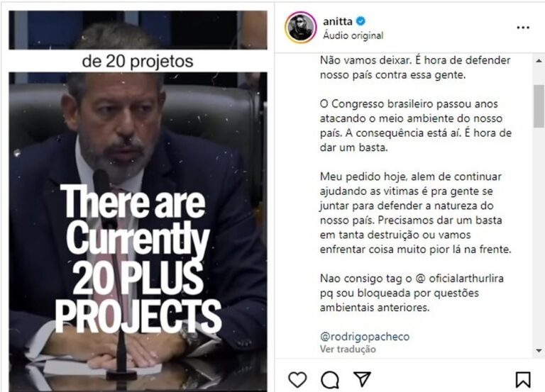Open comments with the speech bubble icon
545x392 pixels.
pyautogui.click(x=330, y=379)
